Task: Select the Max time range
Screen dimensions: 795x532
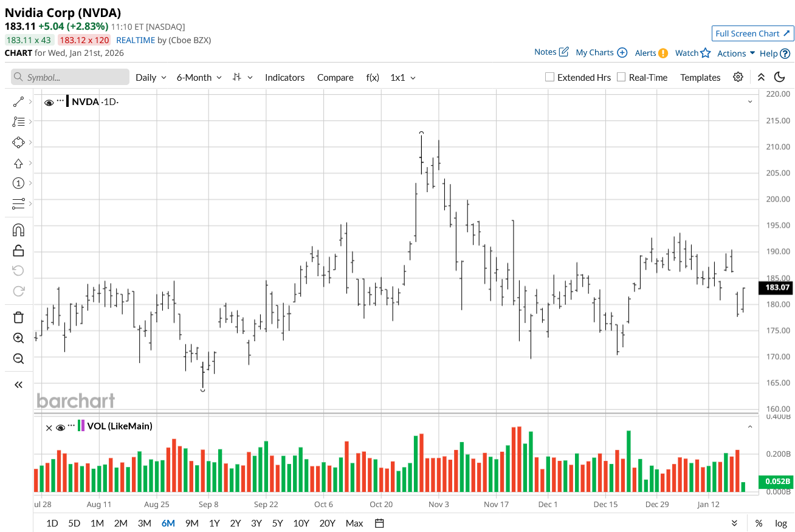Action: pos(354,523)
